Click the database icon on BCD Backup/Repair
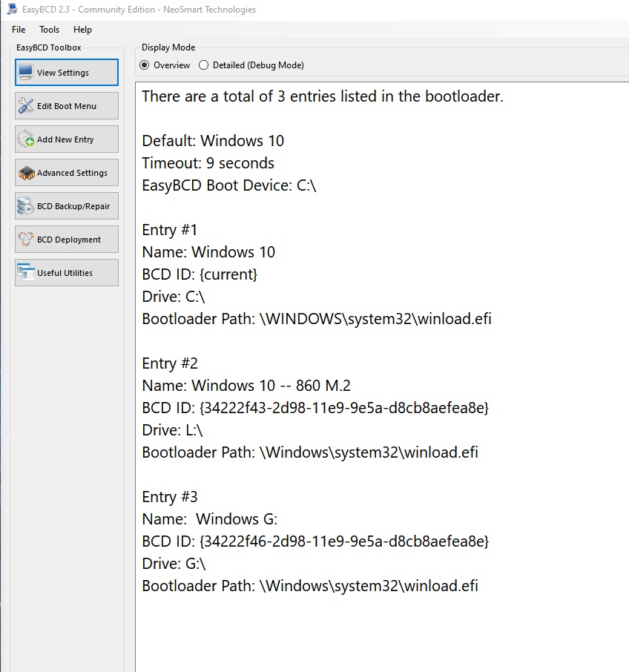 pos(26,206)
